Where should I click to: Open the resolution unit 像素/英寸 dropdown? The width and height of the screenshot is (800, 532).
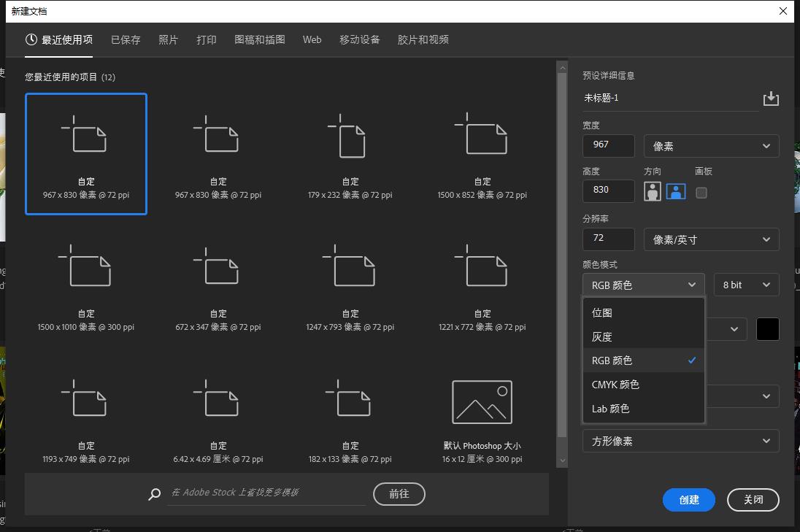[711, 239]
